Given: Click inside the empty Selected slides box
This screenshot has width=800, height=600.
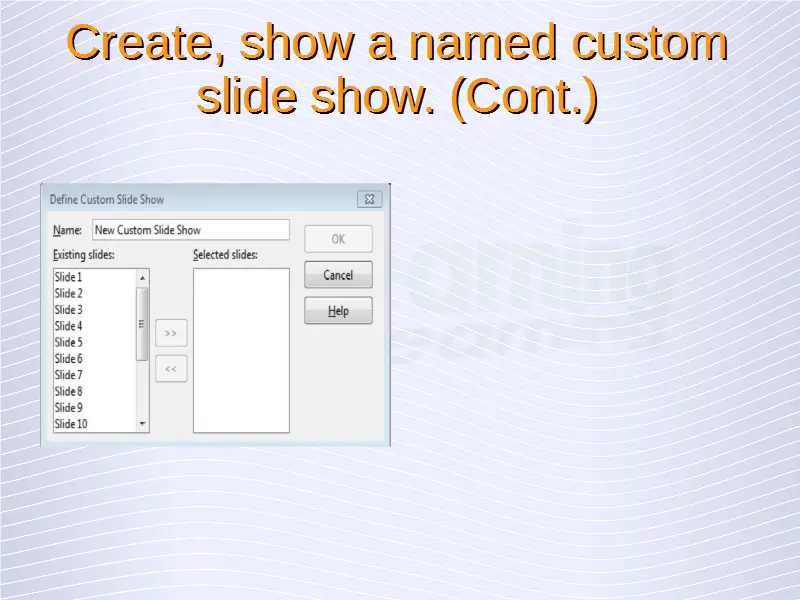Looking at the screenshot, I should [241, 350].
